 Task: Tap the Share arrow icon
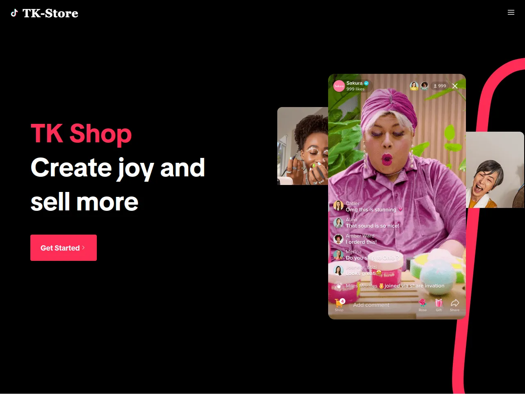point(455,303)
